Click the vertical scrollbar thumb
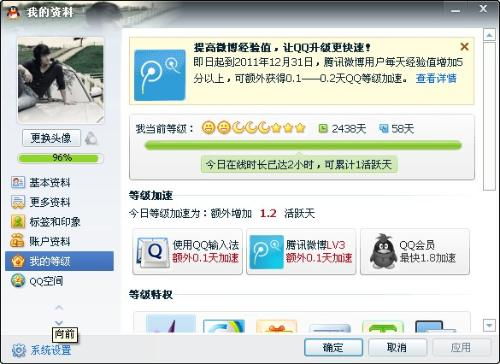 coord(489,115)
